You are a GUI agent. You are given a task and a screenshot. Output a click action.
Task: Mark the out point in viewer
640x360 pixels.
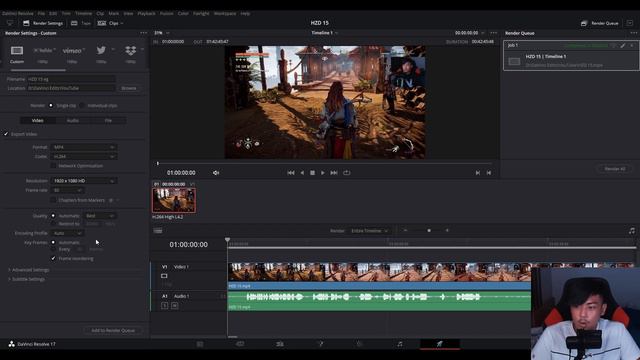(x=489, y=173)
